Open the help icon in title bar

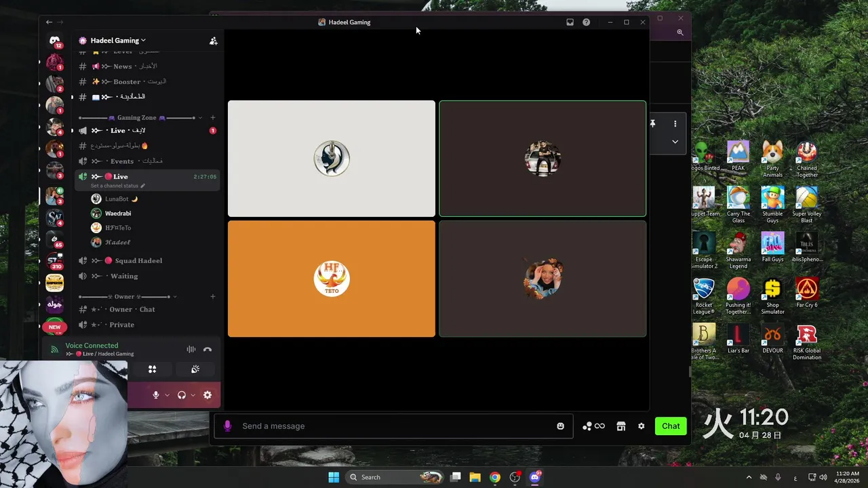coord(586,22)
